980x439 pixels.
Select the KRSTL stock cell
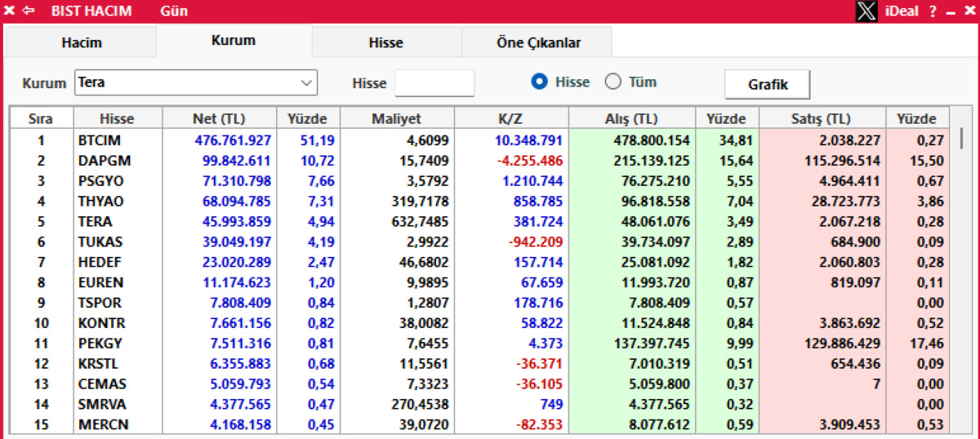[118, 363]
